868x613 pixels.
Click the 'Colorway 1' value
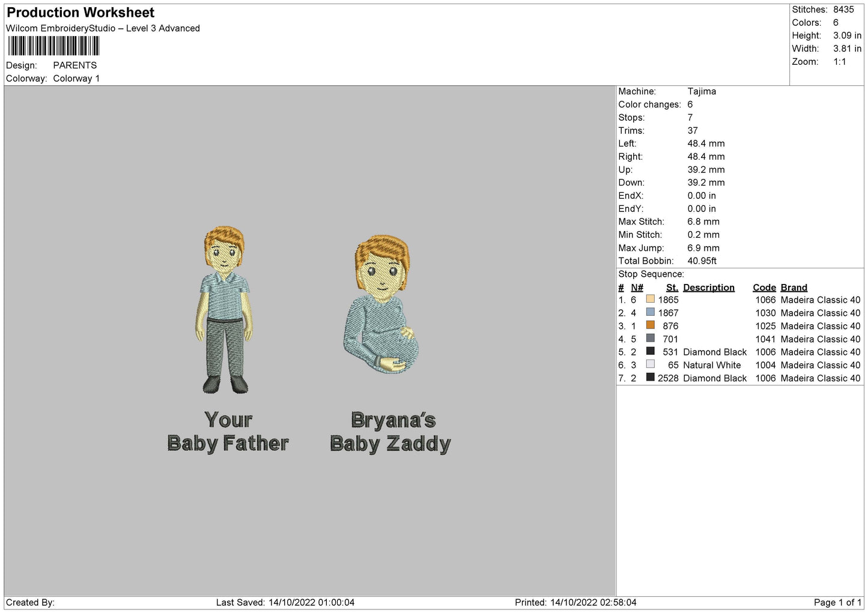[x=76, y=79]
